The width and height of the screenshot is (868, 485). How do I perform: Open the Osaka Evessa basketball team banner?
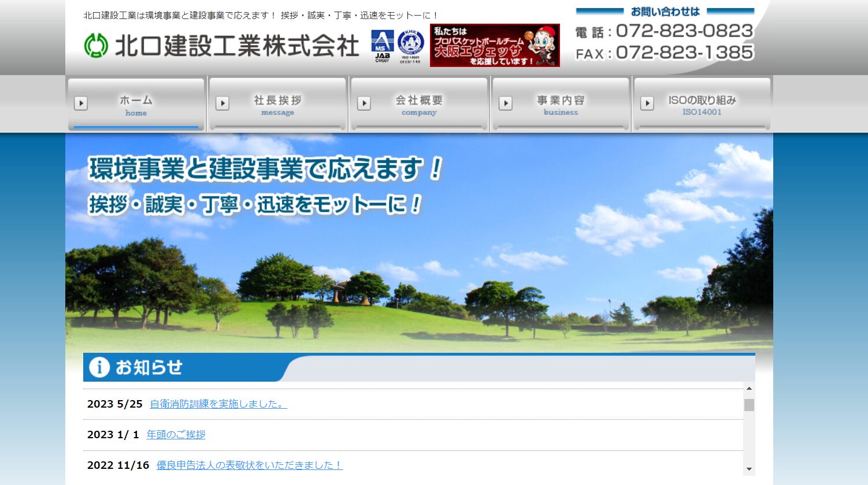pos(495,46)
